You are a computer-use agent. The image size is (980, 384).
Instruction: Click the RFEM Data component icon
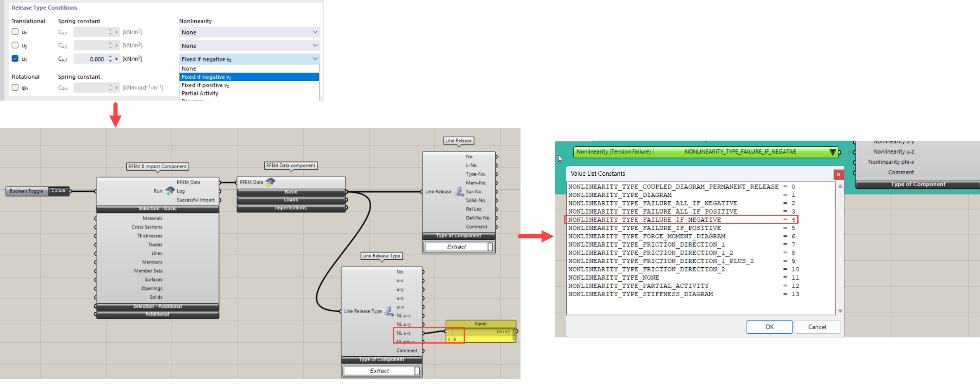(x=271, y=182)
